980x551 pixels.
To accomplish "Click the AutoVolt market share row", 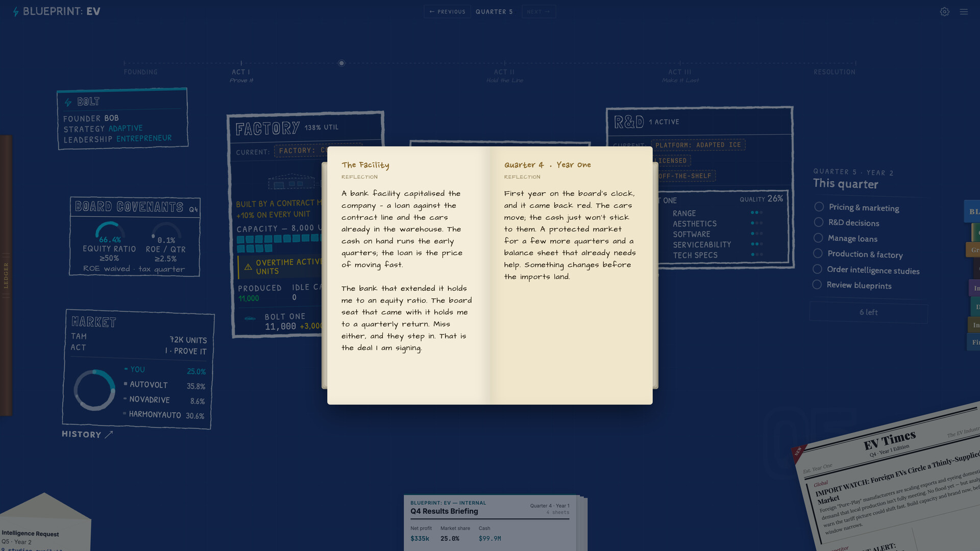I will (x=164, y=385).
